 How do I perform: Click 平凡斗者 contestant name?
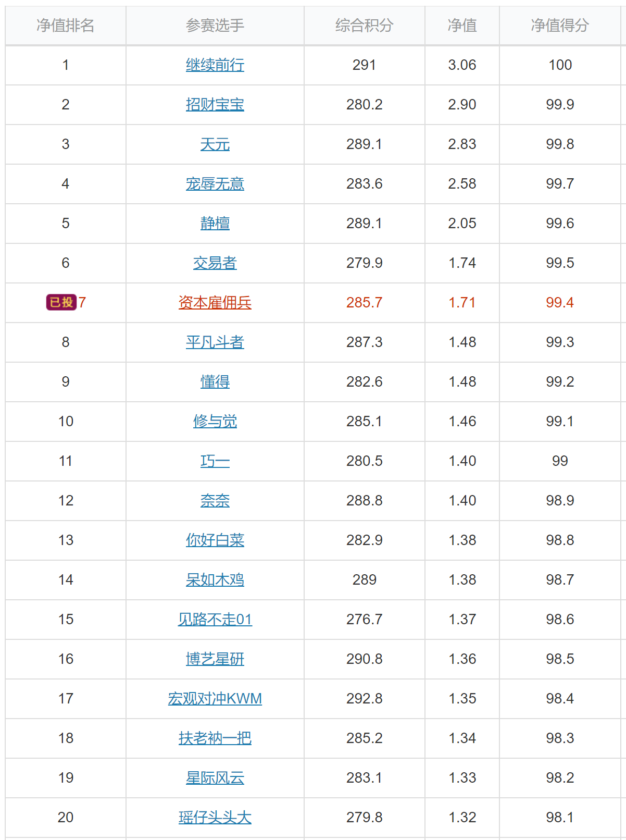click(x=215, y=342)
